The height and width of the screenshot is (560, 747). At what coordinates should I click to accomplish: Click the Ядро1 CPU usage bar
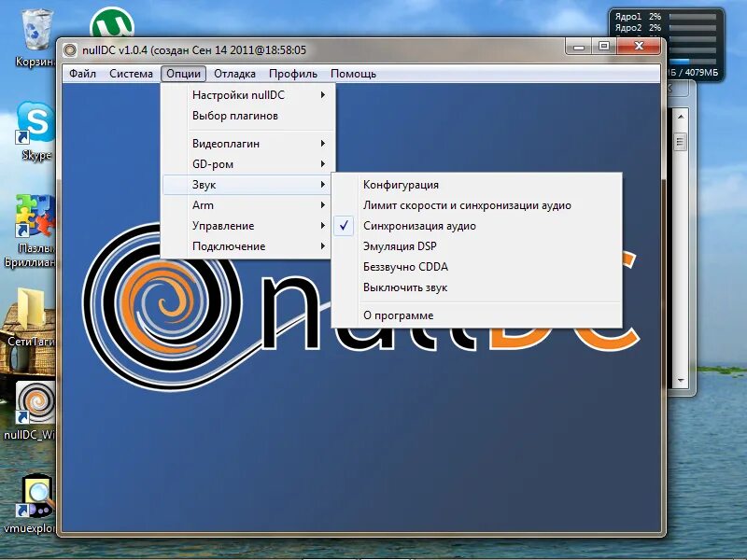coord(693,17)
